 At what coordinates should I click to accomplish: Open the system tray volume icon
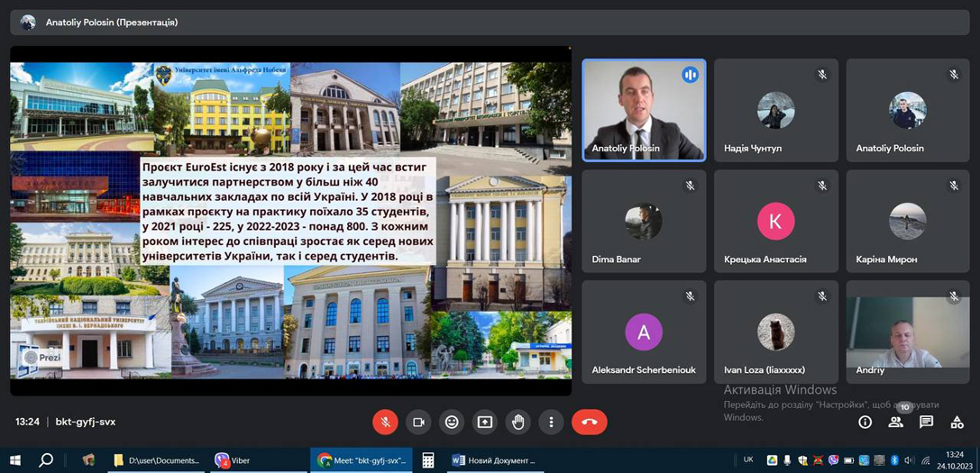pyautogui.click(x=910, y=460)
